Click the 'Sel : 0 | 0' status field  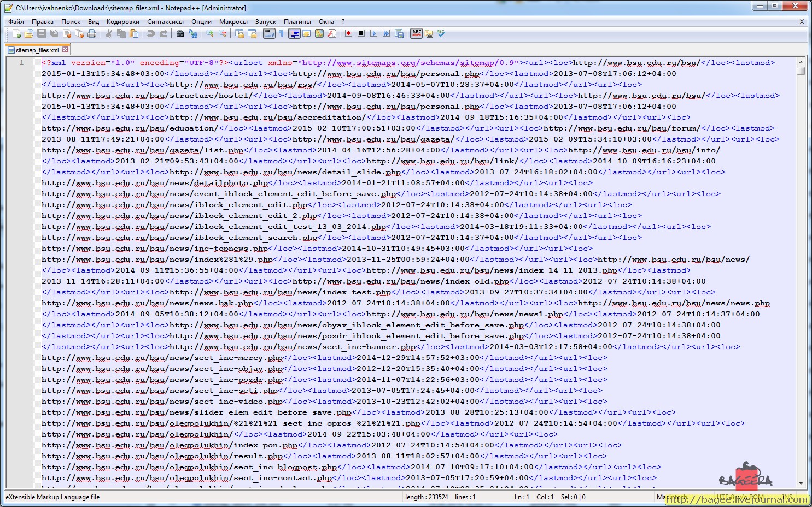[x=573, y=497]
